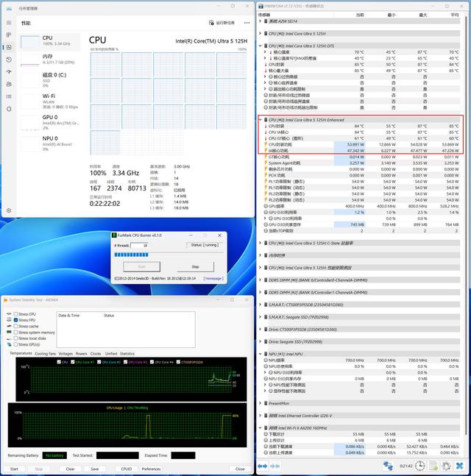Click Task Manager app icon in title bar

(x=9, y=9)
